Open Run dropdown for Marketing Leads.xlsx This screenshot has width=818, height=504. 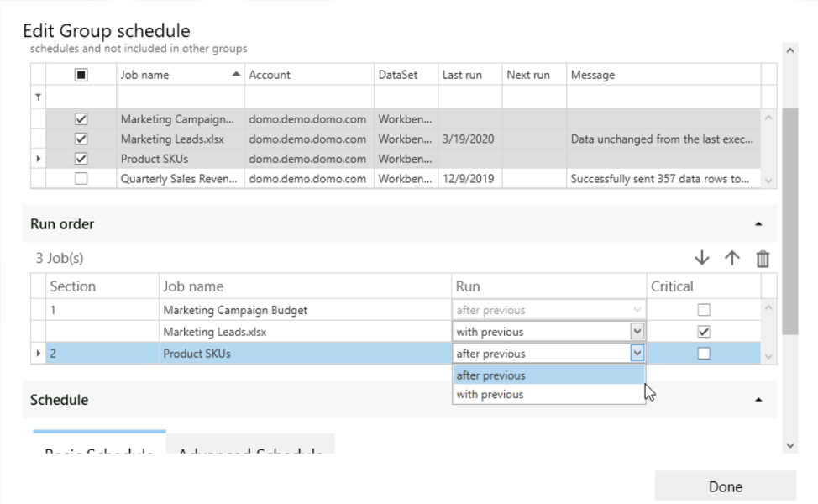tap(637, 331)
